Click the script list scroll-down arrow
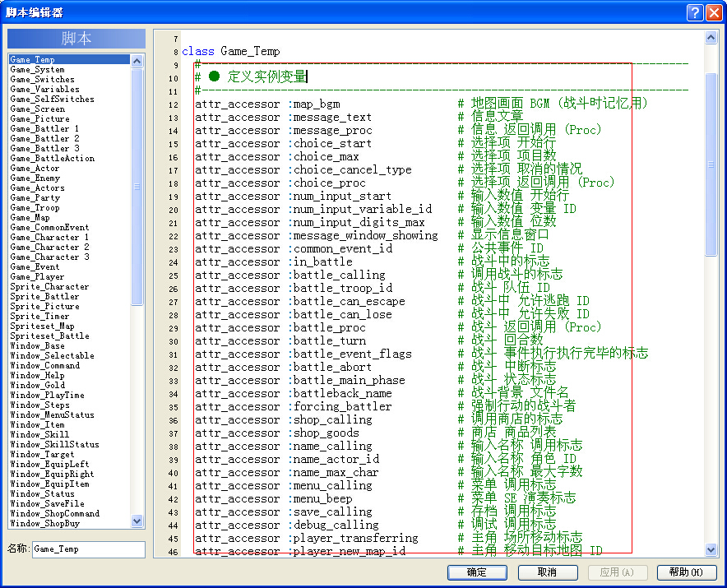727x588 pixels. (137, 521)
